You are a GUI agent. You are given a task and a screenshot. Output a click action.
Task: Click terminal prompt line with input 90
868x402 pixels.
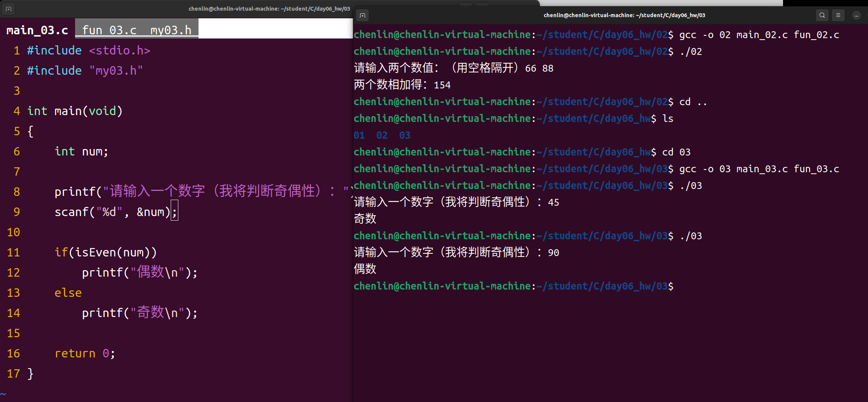[x=456, y=253]
